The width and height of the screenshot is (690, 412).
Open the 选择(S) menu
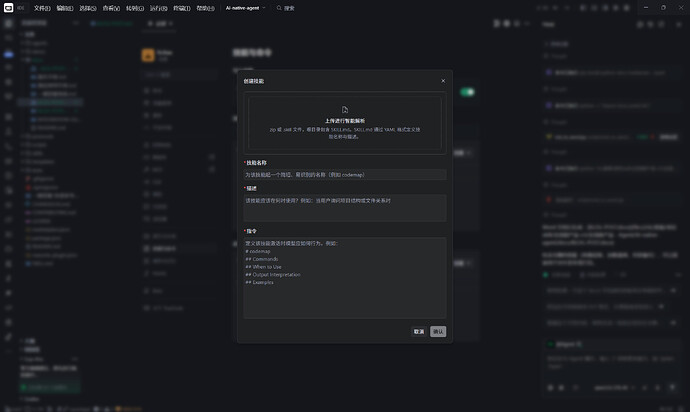click(88, 8)
